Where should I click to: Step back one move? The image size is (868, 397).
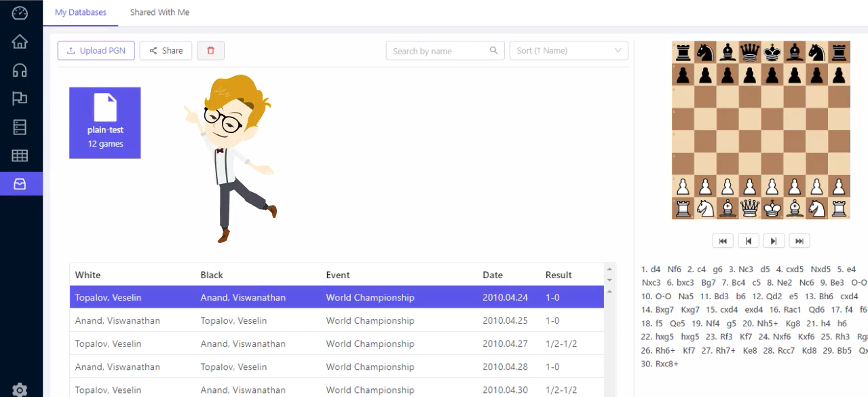[x=748, y=241]
